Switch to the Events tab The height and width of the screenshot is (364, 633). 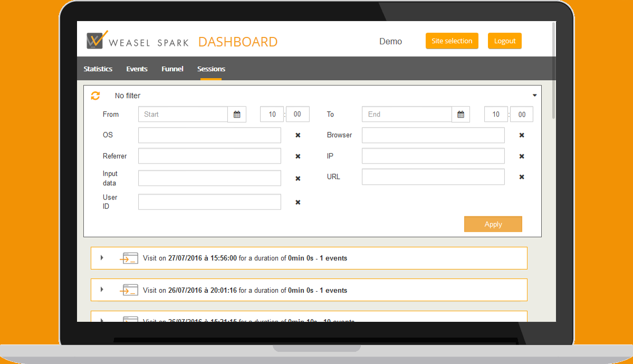[137, 69]
